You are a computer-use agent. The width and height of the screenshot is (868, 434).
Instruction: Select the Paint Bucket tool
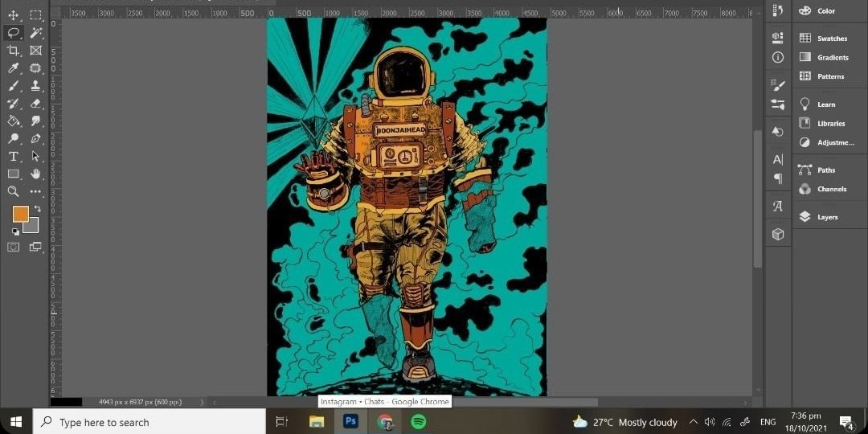14,121
